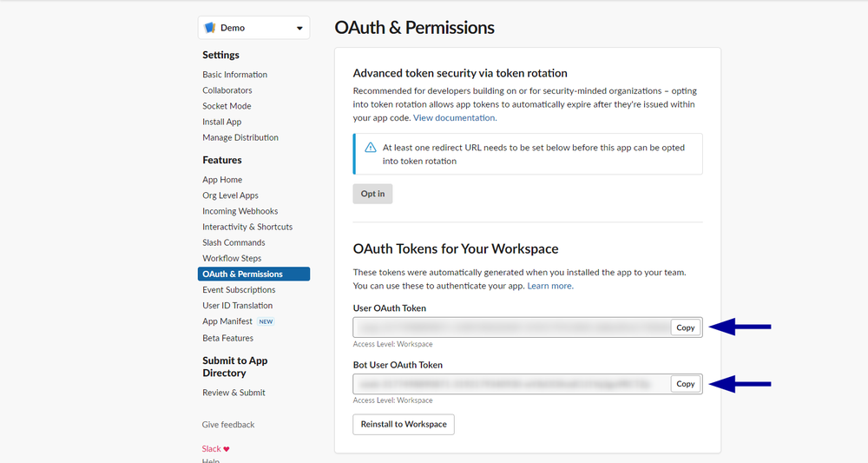Click the User OAuth Token field
The height and width of the screenshot is (463, 868).
[511, 327]
